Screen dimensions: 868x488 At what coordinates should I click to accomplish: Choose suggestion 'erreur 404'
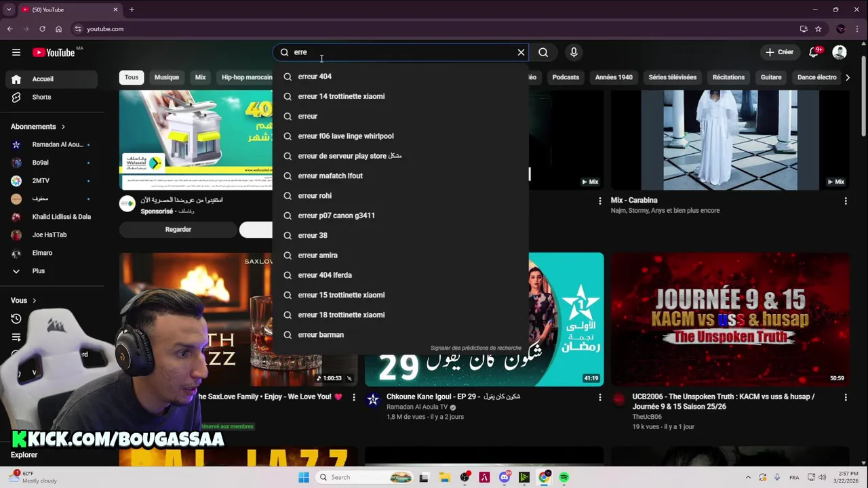point(400,77)
